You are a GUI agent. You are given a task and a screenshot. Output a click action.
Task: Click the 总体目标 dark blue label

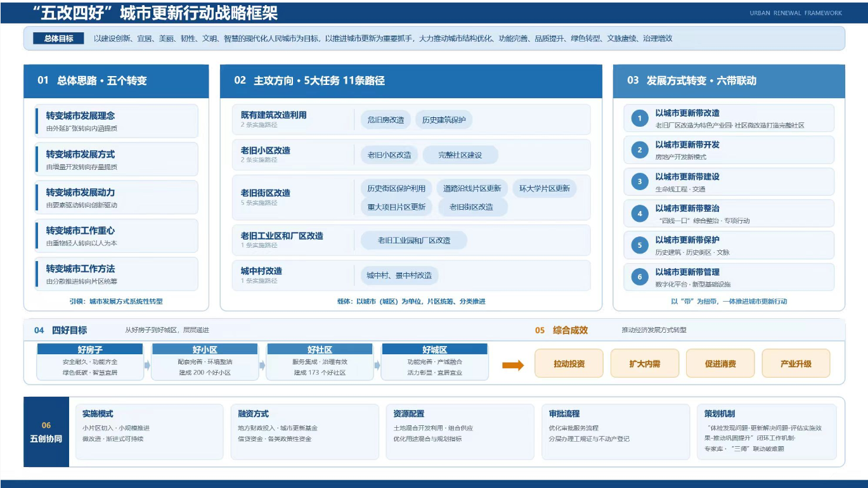[58, 39]
